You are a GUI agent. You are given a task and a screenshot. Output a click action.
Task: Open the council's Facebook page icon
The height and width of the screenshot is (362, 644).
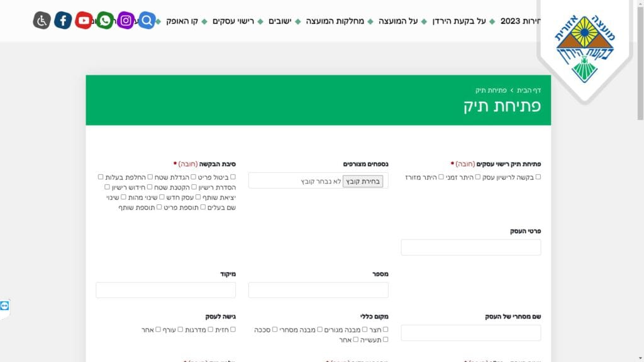[63, 21]
